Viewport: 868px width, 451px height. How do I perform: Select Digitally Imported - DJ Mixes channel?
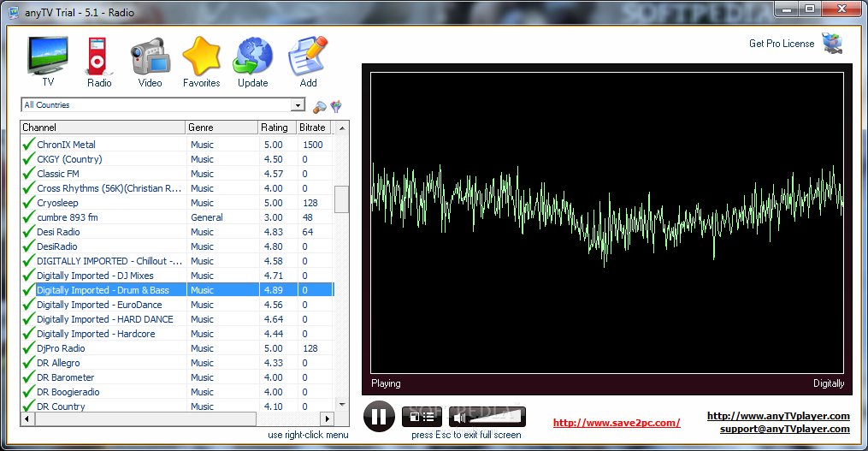pyautogui.click(x=177, y=276)
